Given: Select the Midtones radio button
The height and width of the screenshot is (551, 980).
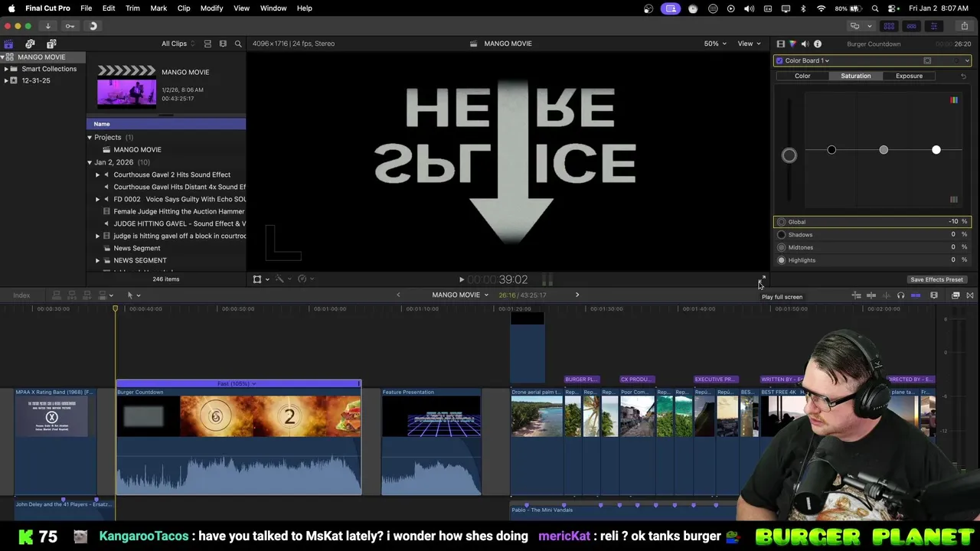Looking at the screenshot, I should click(781, 247).
